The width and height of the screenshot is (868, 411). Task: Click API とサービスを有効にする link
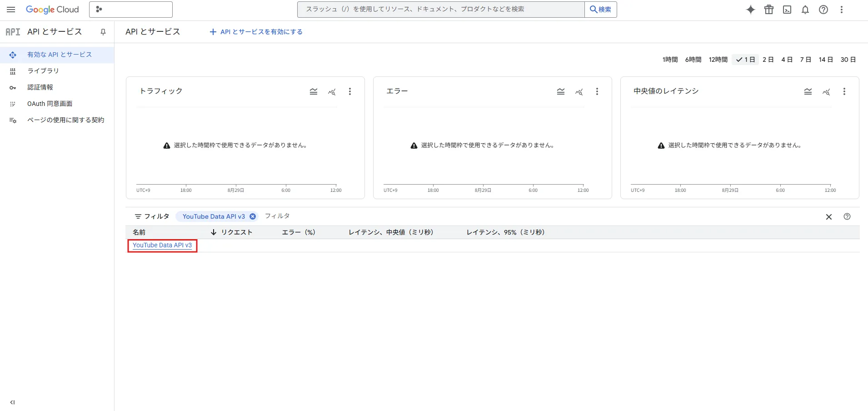coord(256,32)
